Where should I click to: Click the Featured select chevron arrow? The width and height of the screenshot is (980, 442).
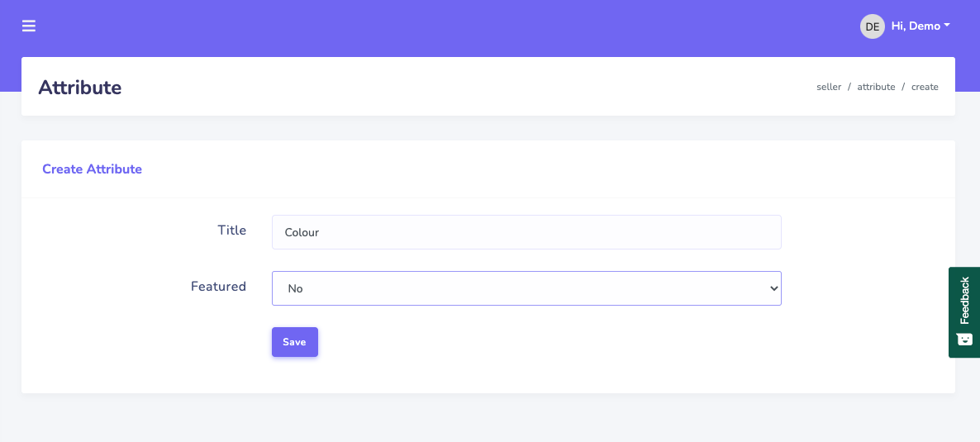(773, 288)
